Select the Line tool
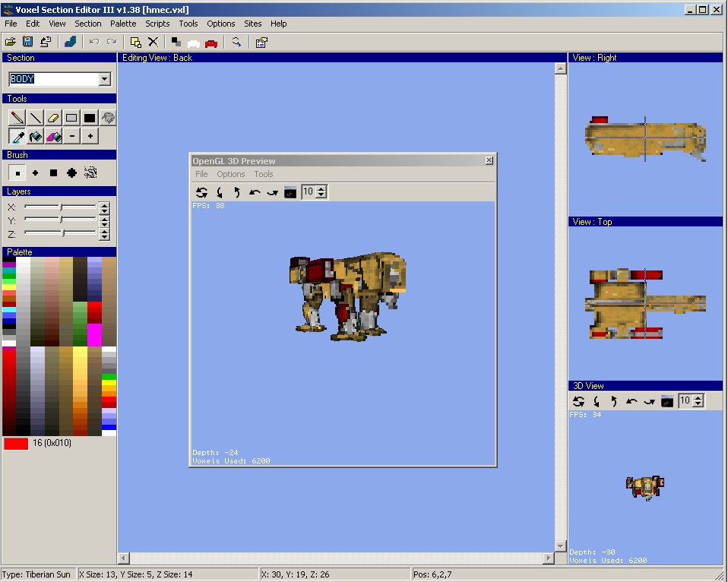This screenshot has width=728, height=582. (x=35, y=118)
